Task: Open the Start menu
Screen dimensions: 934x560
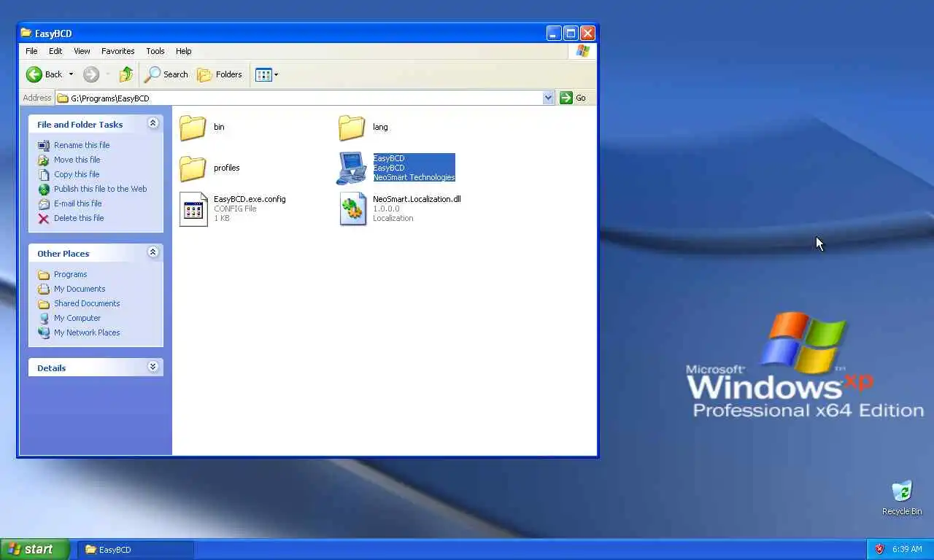Action: point(35,549)
